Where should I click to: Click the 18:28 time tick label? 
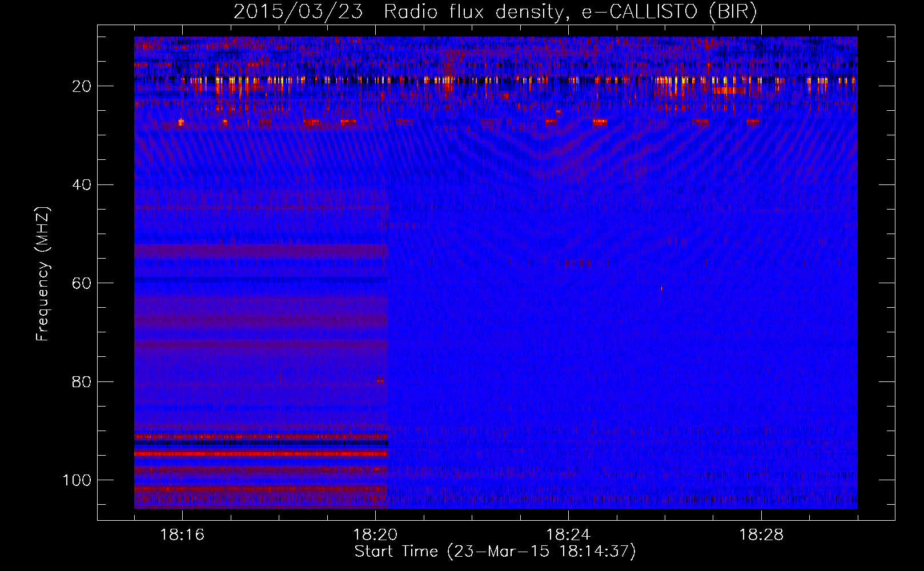click(x=761, y=535)
